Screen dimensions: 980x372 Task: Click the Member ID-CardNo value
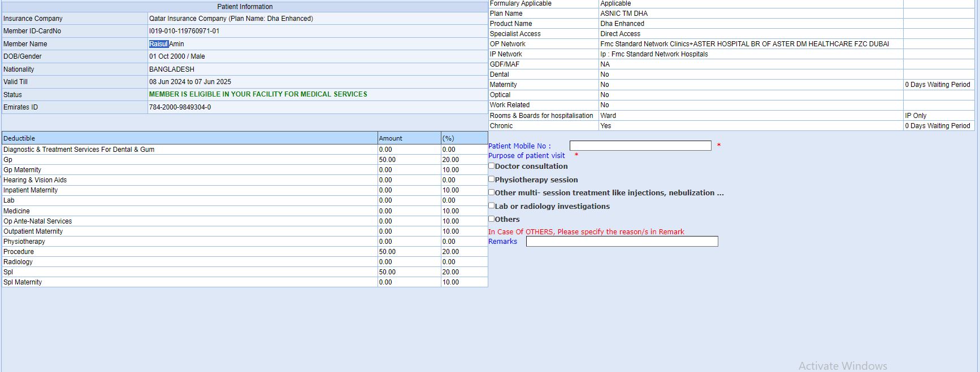[184, 31]
